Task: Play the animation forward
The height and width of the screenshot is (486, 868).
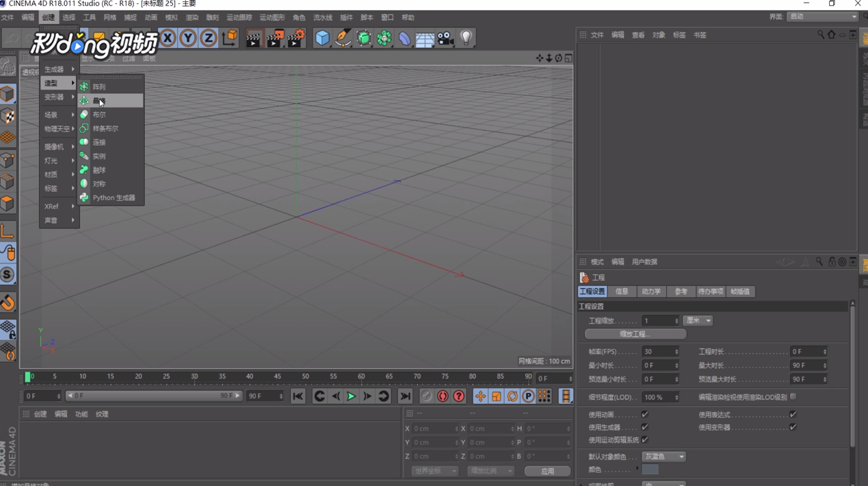Action: tap(351, 396)
